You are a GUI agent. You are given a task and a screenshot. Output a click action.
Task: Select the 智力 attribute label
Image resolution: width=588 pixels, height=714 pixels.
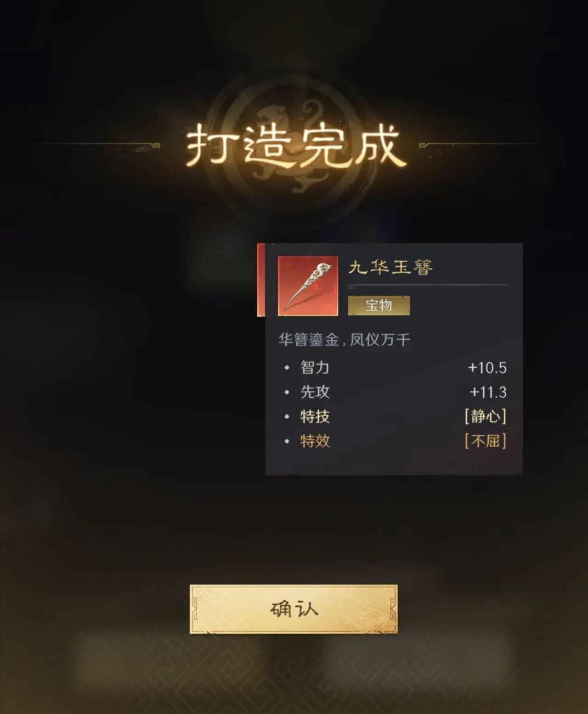(x=315, y=368)
